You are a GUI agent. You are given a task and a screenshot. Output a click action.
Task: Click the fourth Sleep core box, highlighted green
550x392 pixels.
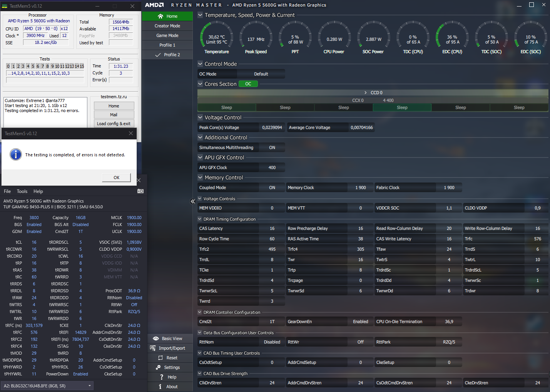402,107
